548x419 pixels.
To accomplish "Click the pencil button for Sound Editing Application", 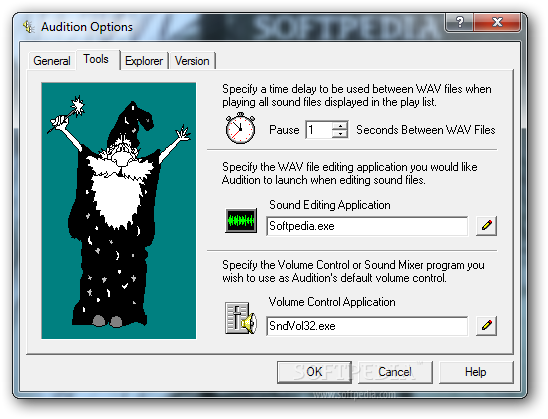I will point(486,225).
